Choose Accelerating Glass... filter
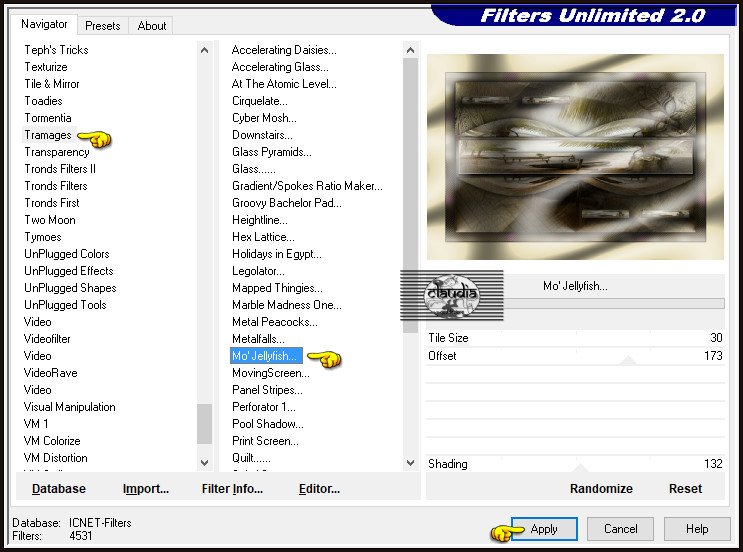This screenshot has width=743, height=552. pos(280,67)
